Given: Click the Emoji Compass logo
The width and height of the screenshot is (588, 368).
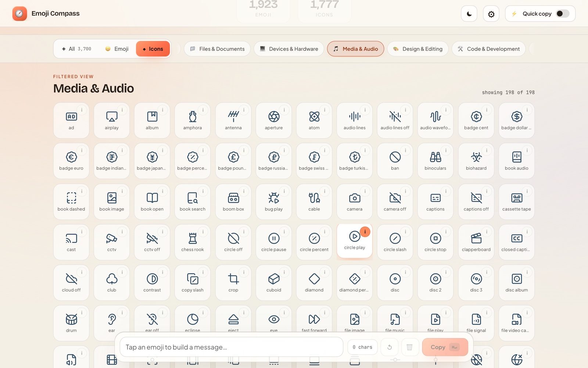Looking at the screenshot, I should [x=19, y=14].
